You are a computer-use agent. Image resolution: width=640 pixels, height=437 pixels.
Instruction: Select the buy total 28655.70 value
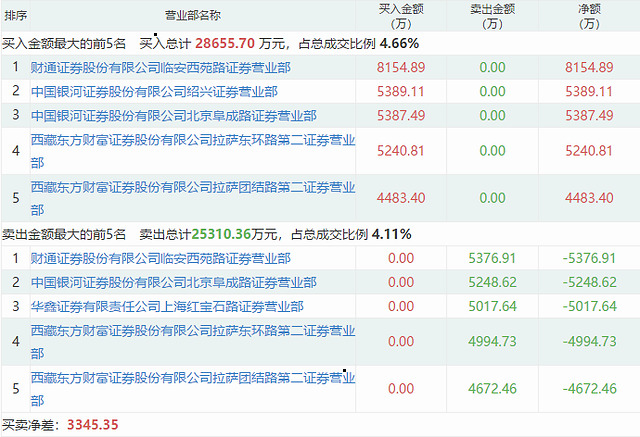(x=225, y=43)
